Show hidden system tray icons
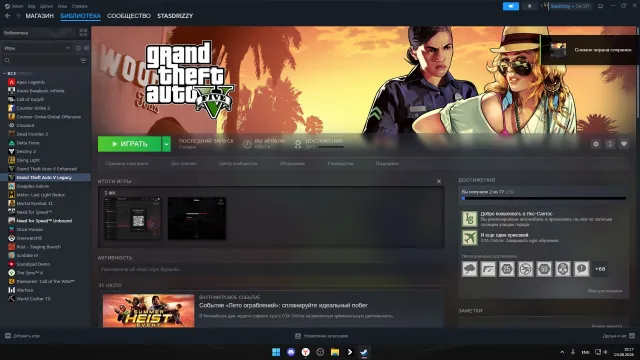Screen dimensions: 640x360 [562, 352]
